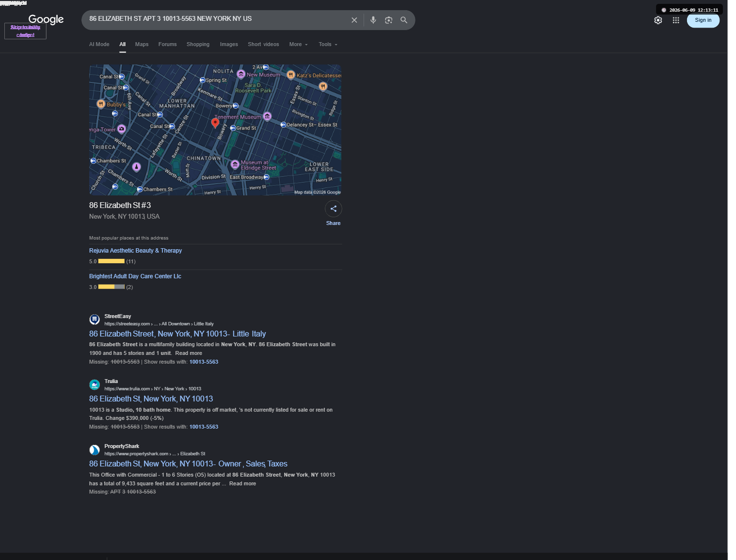Open Trulia 86 Elizabeth St result
Viewport: 736px width, 560px height.
pyautogui.click(x=151, y=399)
